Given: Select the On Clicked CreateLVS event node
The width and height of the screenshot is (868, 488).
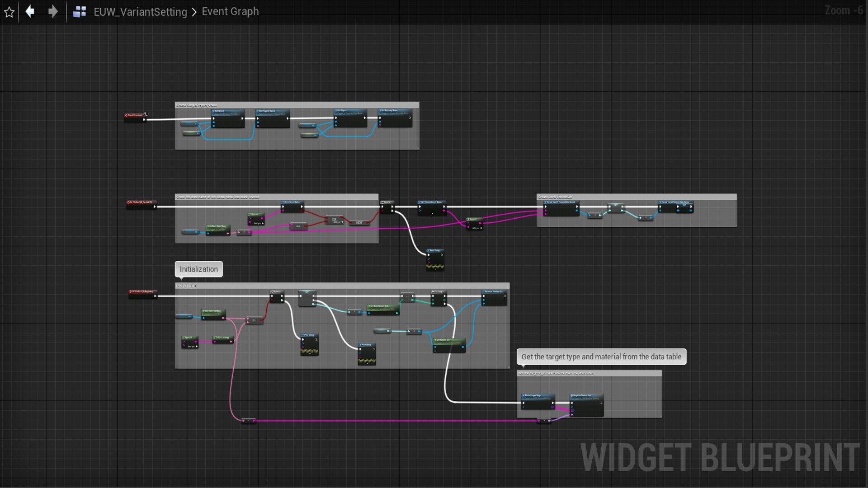Looking at the screenshot, I should [142, 204].
